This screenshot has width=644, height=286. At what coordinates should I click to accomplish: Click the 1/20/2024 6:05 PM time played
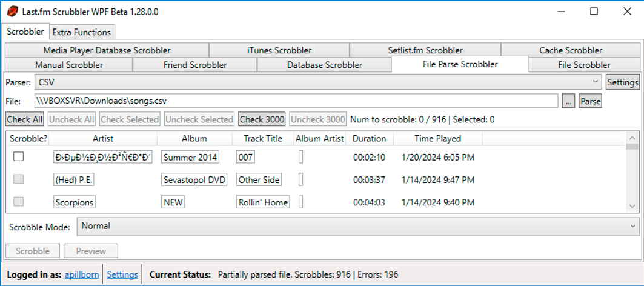coord(438,157)
